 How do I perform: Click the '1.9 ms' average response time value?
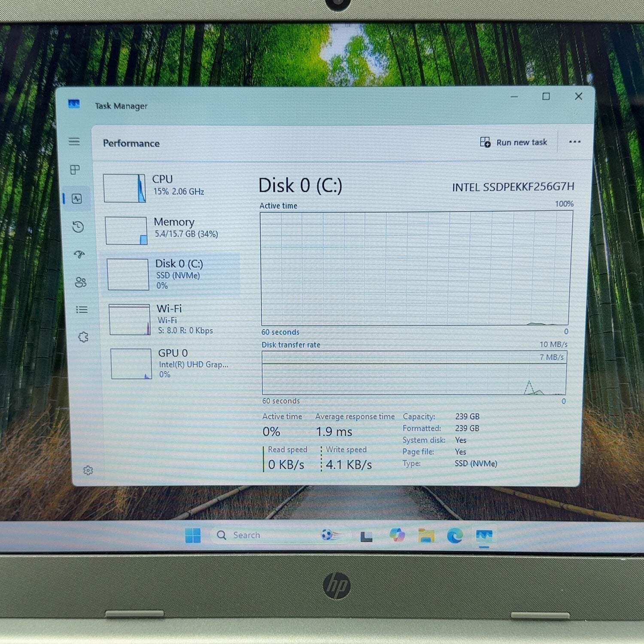334,432
